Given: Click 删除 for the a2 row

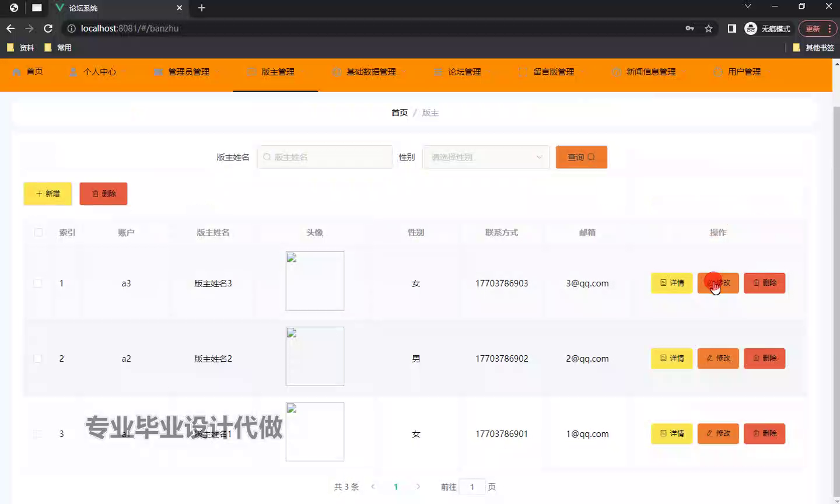Looking at the screenshot, I should click(765, 358).
